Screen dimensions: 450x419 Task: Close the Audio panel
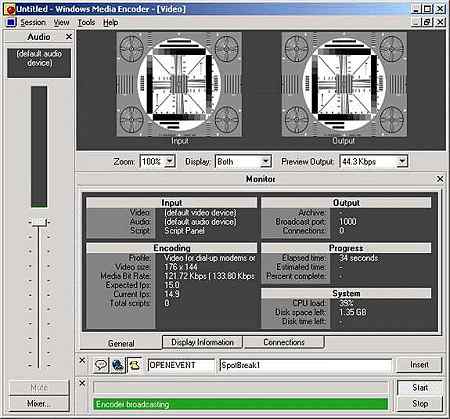[x=69, y=36]
